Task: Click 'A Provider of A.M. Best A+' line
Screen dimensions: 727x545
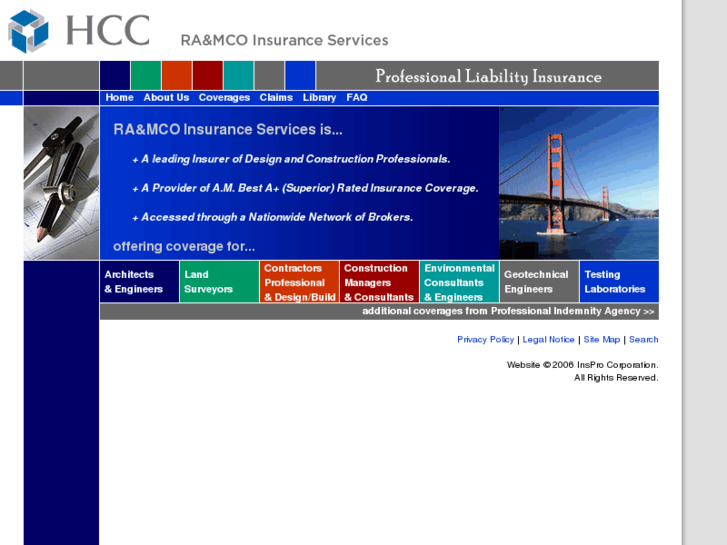Action: click(x=306, y=188)
